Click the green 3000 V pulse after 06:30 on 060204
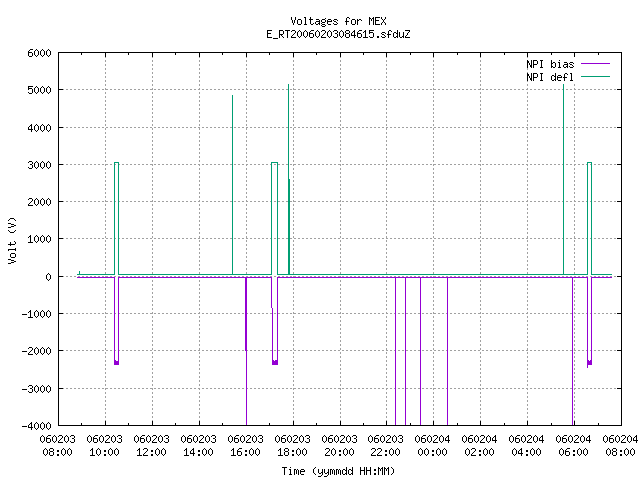Viewport: 640px width, 480px height. click(589, 218)
